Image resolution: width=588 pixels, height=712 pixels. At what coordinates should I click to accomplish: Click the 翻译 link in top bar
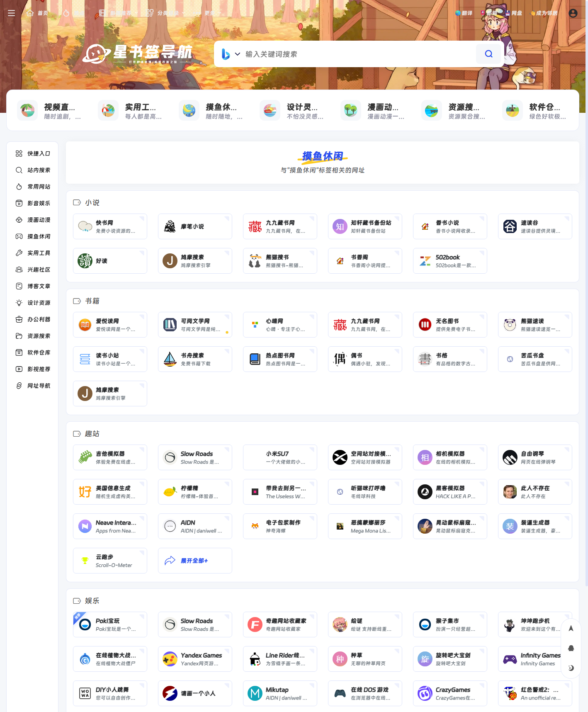[464, 13]
